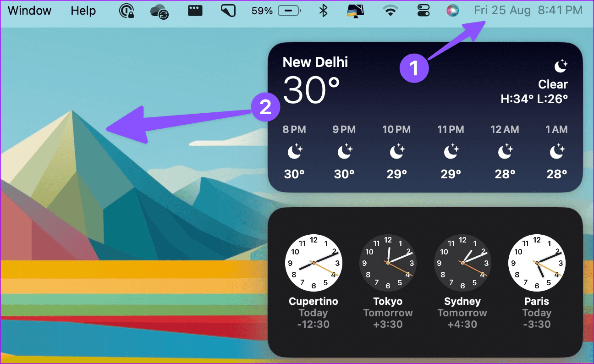Expand the battery percentage menu

pyautogui.click(x=262, y=10)
